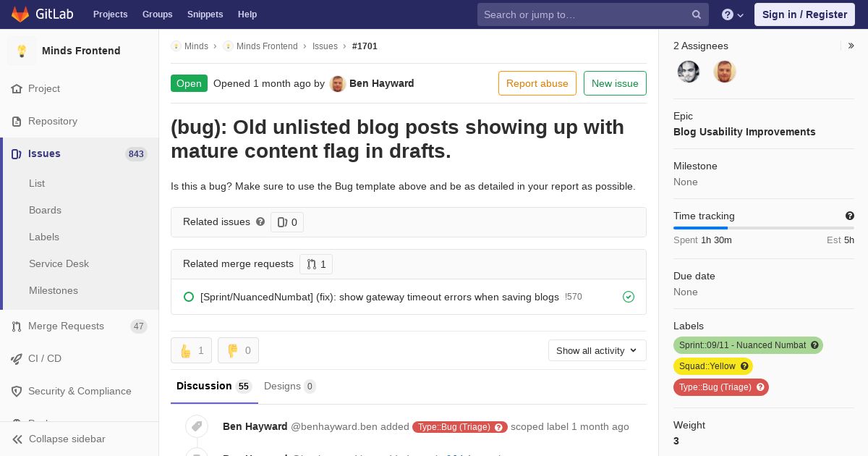Click the related issues count badge
868x456 pixels.
(x=287, y=222)
